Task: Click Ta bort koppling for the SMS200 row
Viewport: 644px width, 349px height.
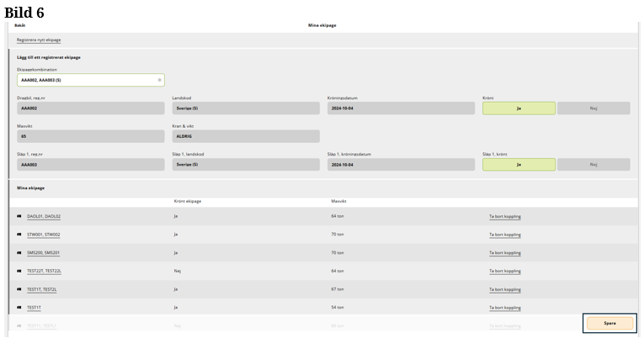Action: tap(505, 252)
